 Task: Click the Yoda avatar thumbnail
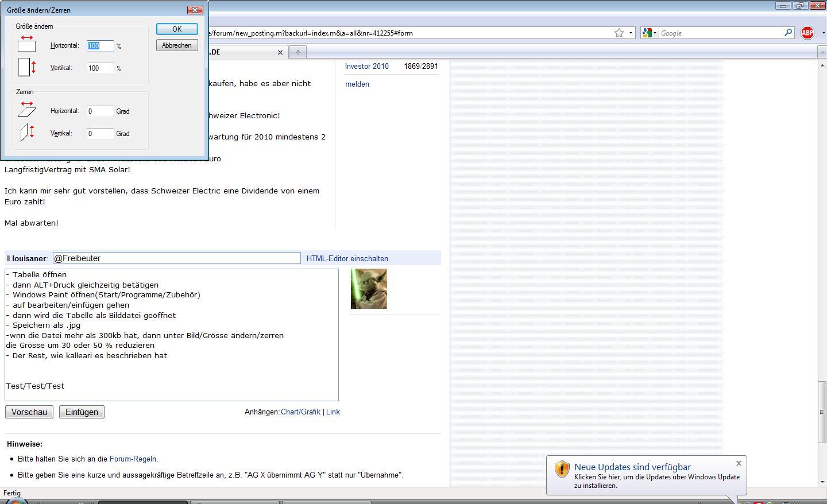pos(369,289)
